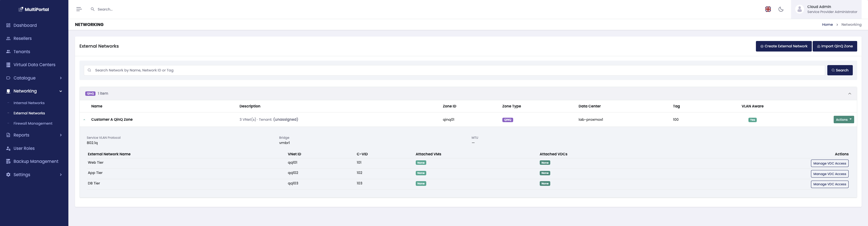Click the Home breadcrumb link
Viewport: 868px width, 226px height.
click(x=827, y=25)
